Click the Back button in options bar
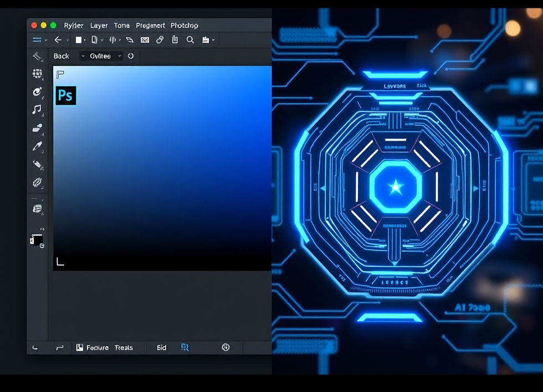543x392 pixels. (62, 56)
